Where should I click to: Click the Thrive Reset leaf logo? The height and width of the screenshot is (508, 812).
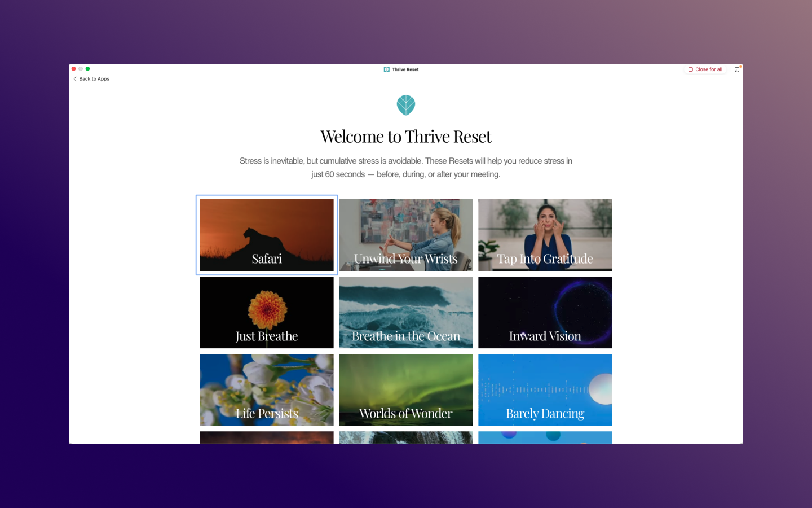(406, 105)
